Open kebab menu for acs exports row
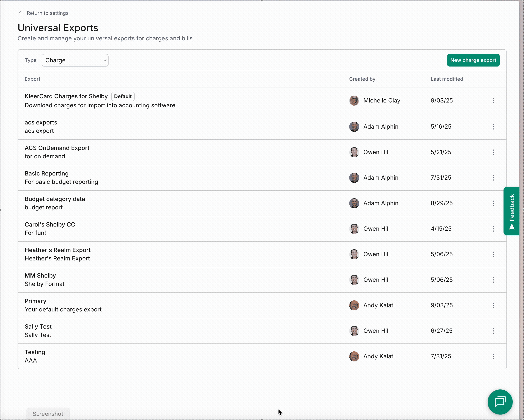The image size is (524, 420). (x=493, y=127)
